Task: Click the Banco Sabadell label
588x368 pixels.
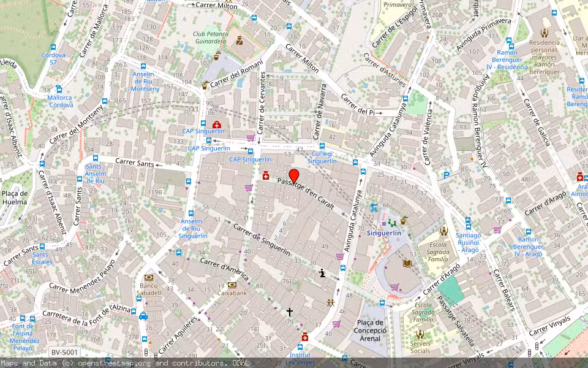Action: coord(150,288)
